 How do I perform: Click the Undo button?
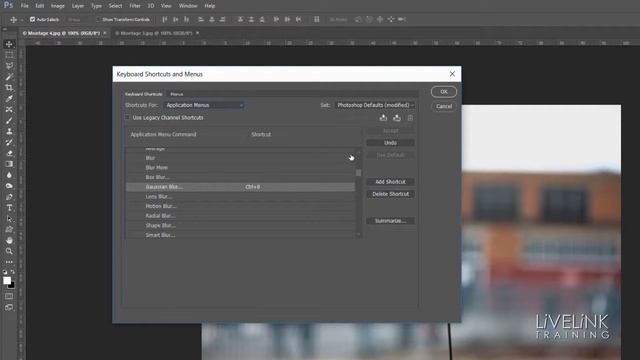390,143
